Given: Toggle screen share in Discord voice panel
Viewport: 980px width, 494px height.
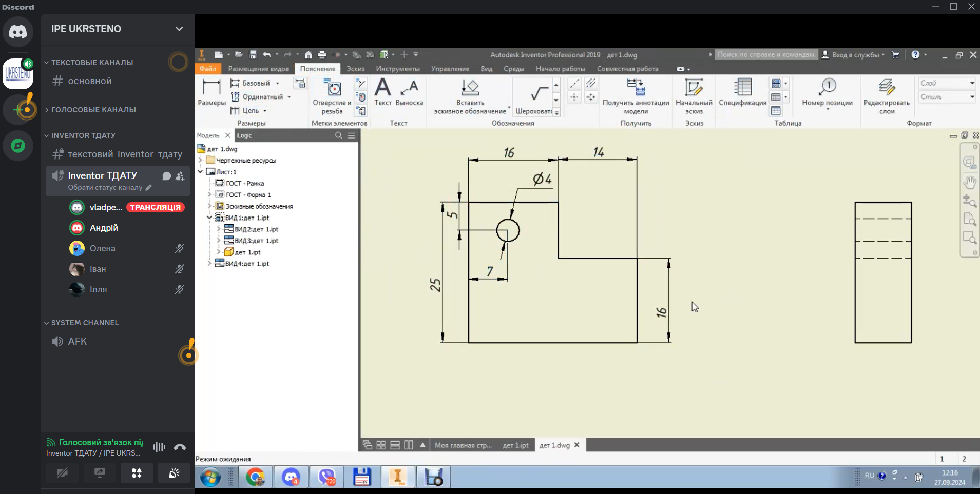Looking at the screenshot, I should (100, 473).
